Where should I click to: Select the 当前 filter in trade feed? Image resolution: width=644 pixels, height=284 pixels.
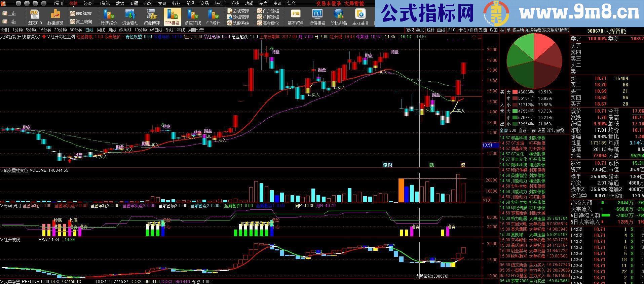tap(532, 130)
